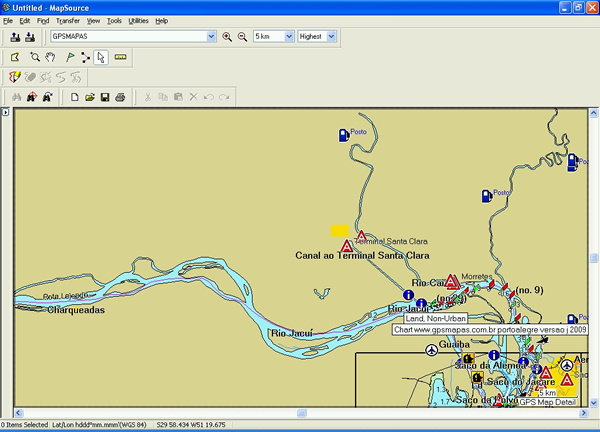Click the Save file icon
The width and height of the screenshot is (600, 432).
(105, 97)
